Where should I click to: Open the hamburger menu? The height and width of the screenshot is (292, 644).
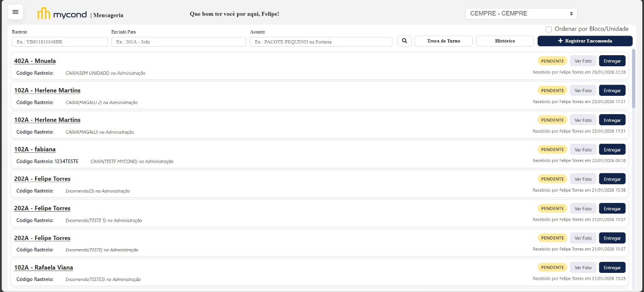pos(16,12)
